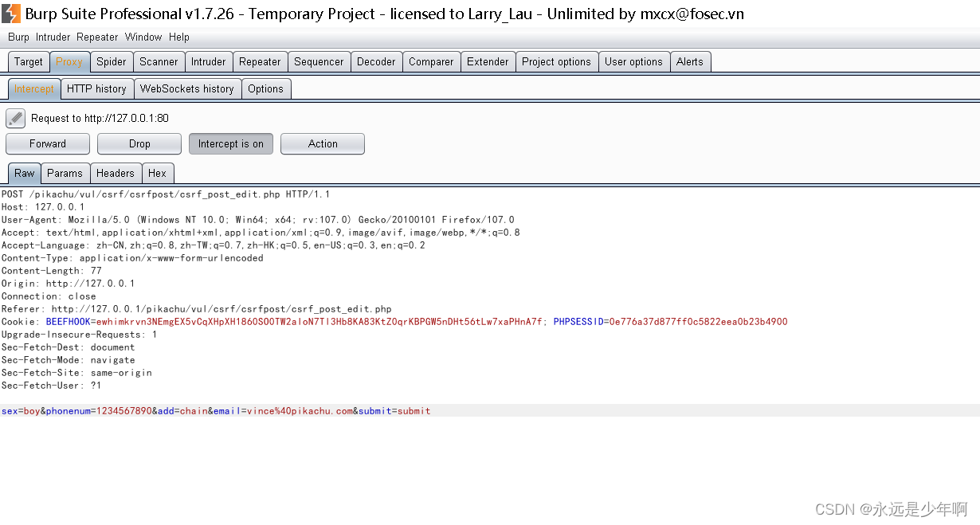Screen dimensions: 980x525
Task: Drop the intercepted request
Action: click(139, 144)
